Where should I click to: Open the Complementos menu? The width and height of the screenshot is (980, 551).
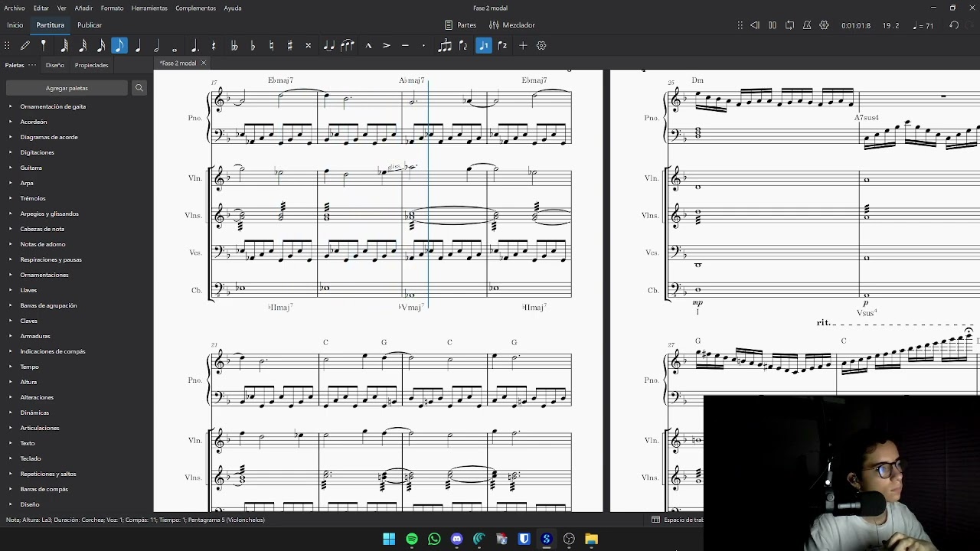coord(195,8)
